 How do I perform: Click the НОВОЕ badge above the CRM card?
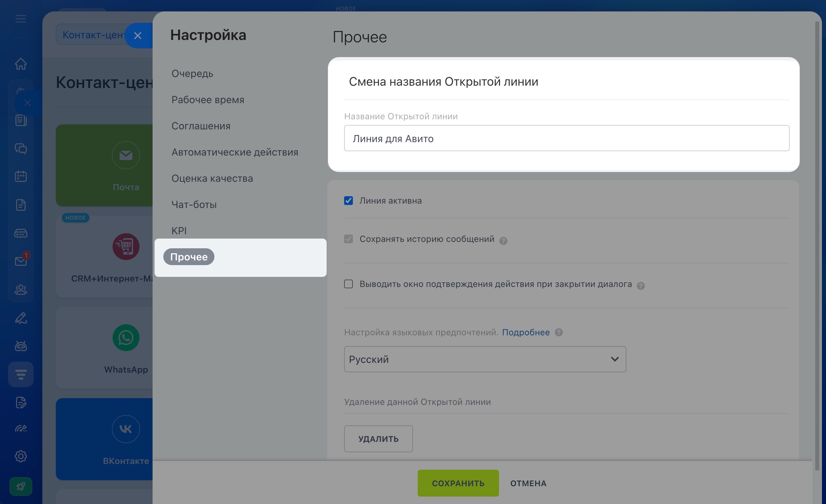tap(76, 218)
